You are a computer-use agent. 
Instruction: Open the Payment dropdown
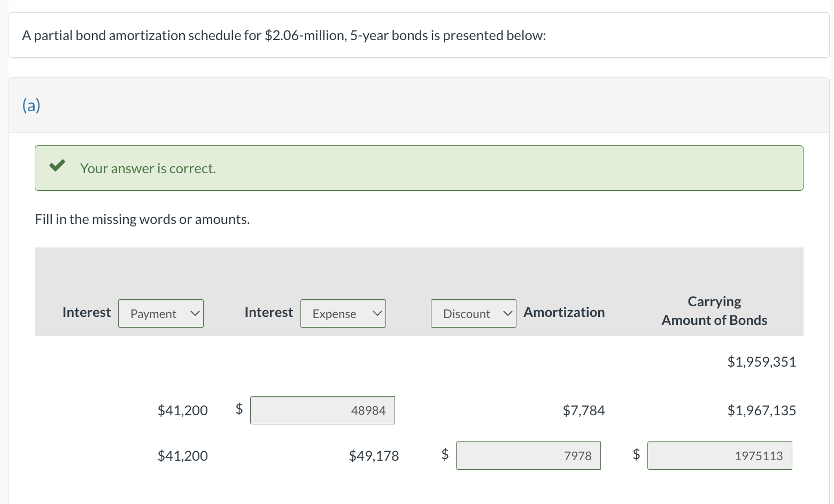click(160, 314)
